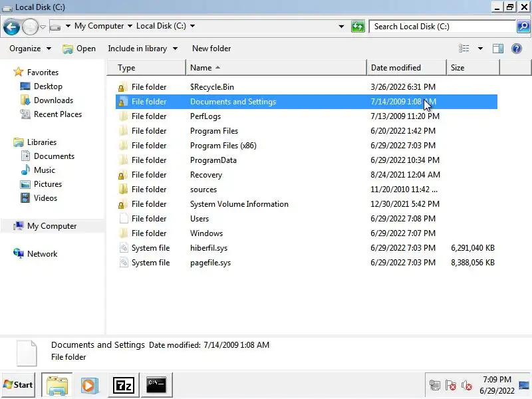Expand the dropdown before My Computer breadcrumb

pyautogui.click(x=68, y=26)
